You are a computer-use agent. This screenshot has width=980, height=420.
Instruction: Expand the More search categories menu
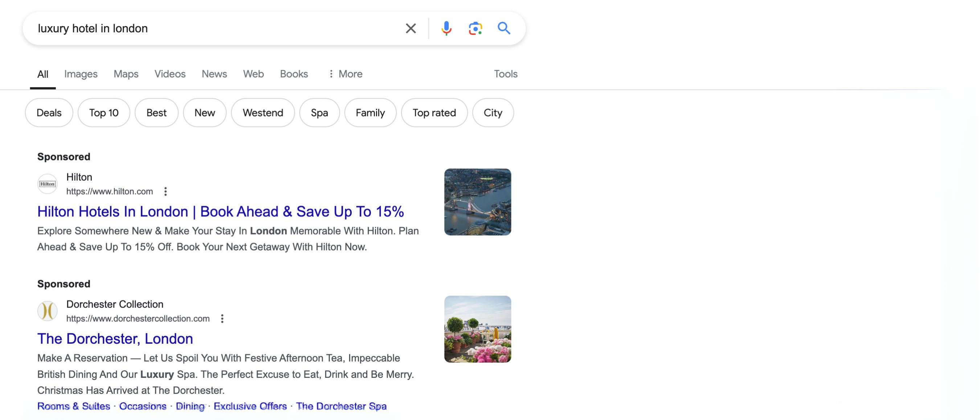346,74
